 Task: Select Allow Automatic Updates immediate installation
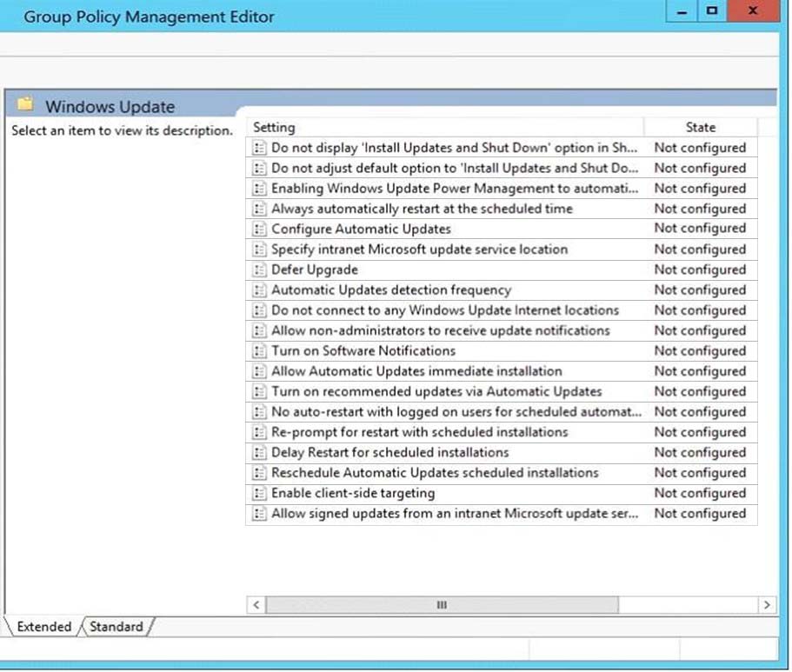click(x=416, y=371)
